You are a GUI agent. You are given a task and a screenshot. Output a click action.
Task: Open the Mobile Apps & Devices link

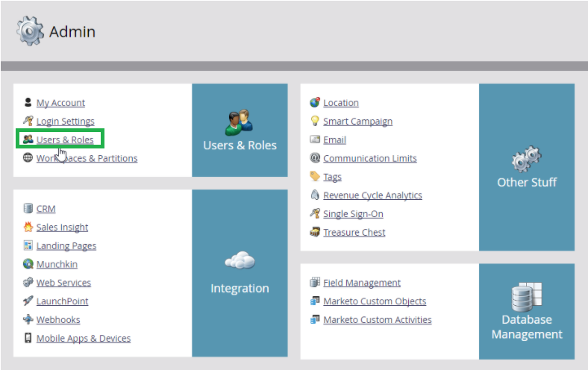84,338
